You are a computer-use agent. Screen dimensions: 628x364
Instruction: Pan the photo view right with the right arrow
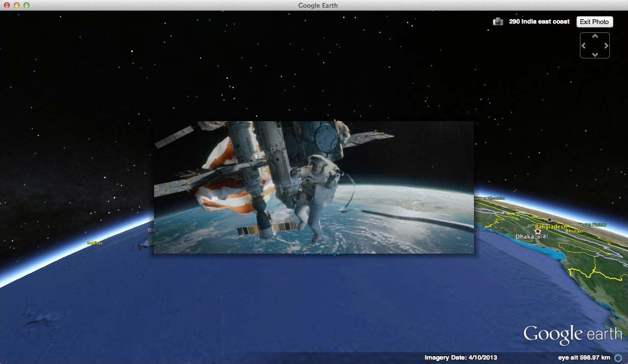pos(606,46)
